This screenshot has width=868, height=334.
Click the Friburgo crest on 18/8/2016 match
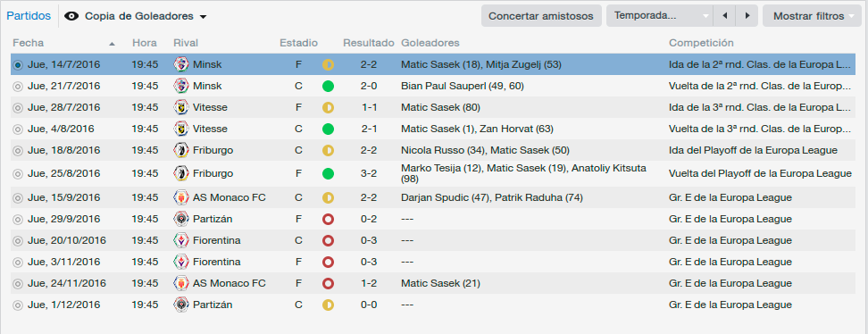(x=180, y=150)
